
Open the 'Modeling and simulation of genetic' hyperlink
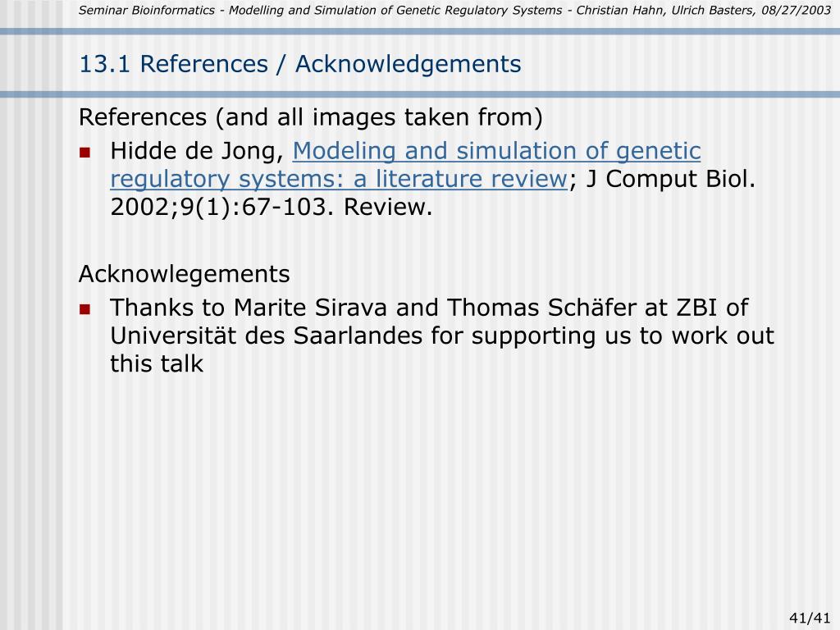pyautogui.click(x=496, y=151)
